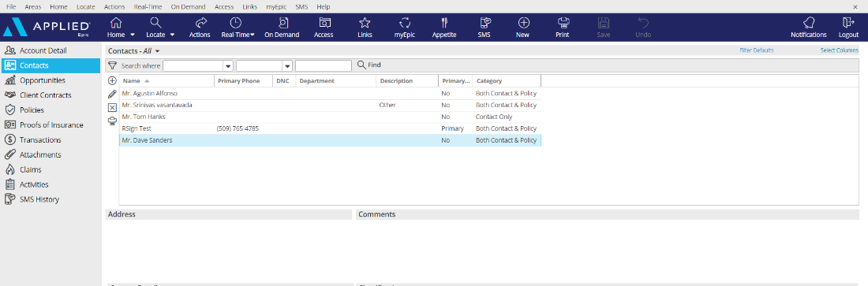Click the edit contact pencil icon
The height and width of the screenshot is (286, 868).
pos(112,94)
